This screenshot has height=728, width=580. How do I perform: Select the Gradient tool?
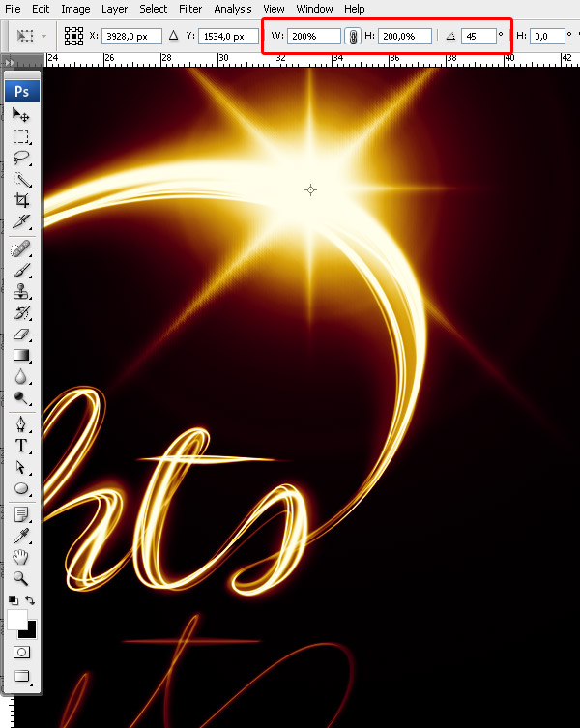tap(21, 355)
